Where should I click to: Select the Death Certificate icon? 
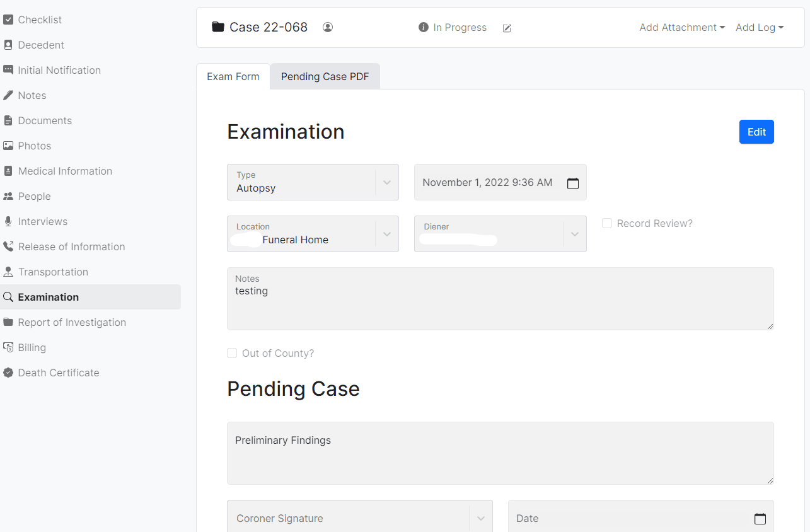tap(9, 373)
